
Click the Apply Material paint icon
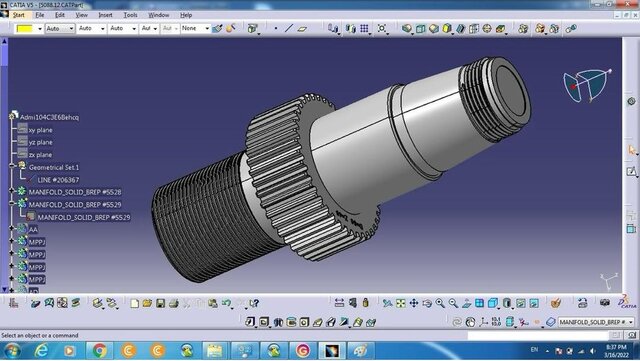click(x=556, y=303)
